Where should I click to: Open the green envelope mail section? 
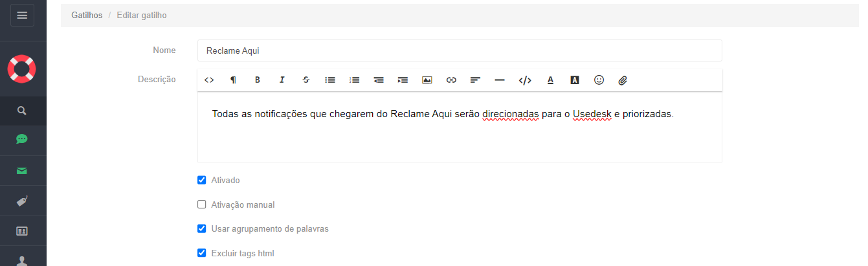22,171
